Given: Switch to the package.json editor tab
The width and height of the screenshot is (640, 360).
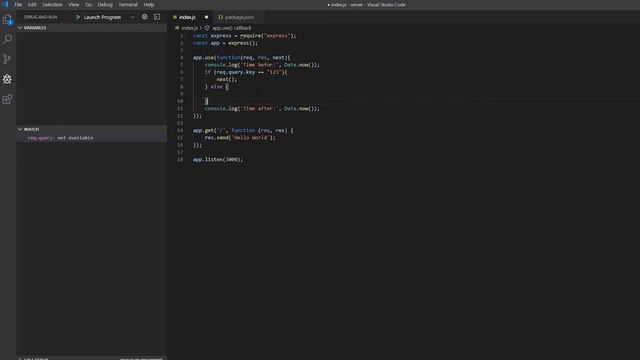Looking at the screenshot, I should [239, 17].
